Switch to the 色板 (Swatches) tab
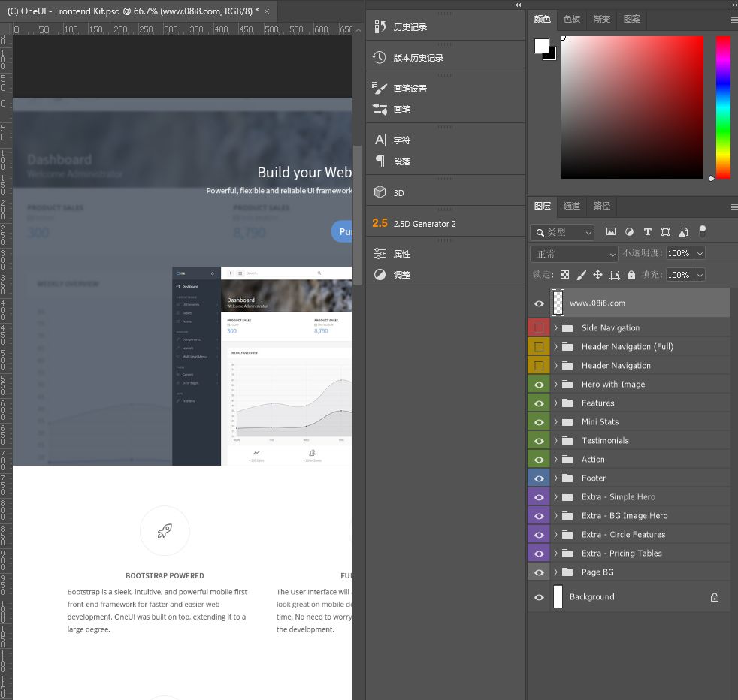The image size is (738, 700). [572, 19]
